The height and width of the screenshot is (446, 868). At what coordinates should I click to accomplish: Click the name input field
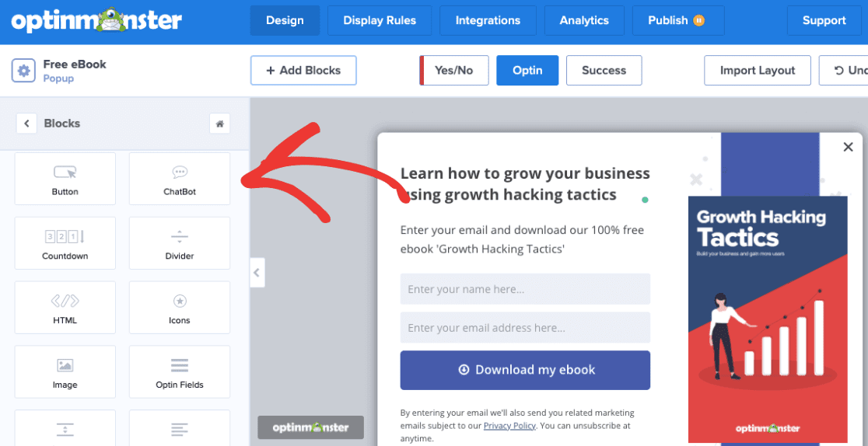[525, 289]
